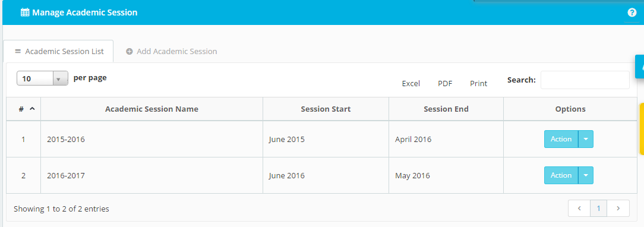The image size is (644, 227).
Task: Go to previous page arrow
Action: point(579,209)
